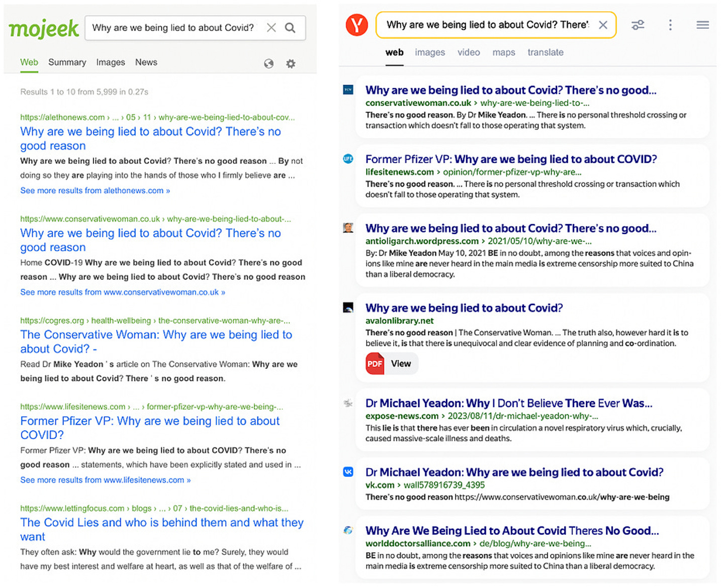Image resolution: width=721 pixels, height=588 pixels.
Task: Select the Mojeek Web tab
Action: point(29,62)
